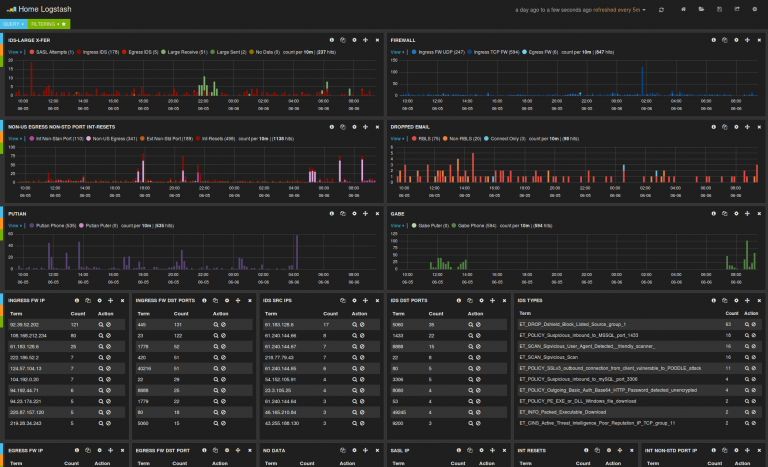Exclude IDS dst port 1433 via ban icon
Viewport: 768px width, 467px height.
[x=478, y=336]
